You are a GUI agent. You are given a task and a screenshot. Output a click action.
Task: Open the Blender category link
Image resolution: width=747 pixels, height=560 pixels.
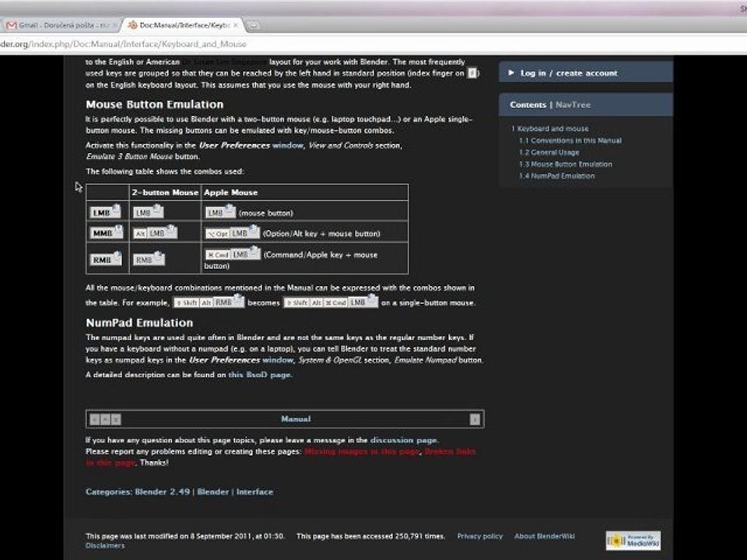[213, 492]
